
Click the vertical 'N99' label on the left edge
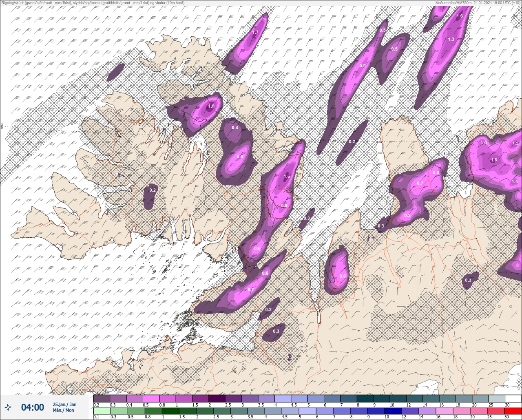tap(2, 127)
